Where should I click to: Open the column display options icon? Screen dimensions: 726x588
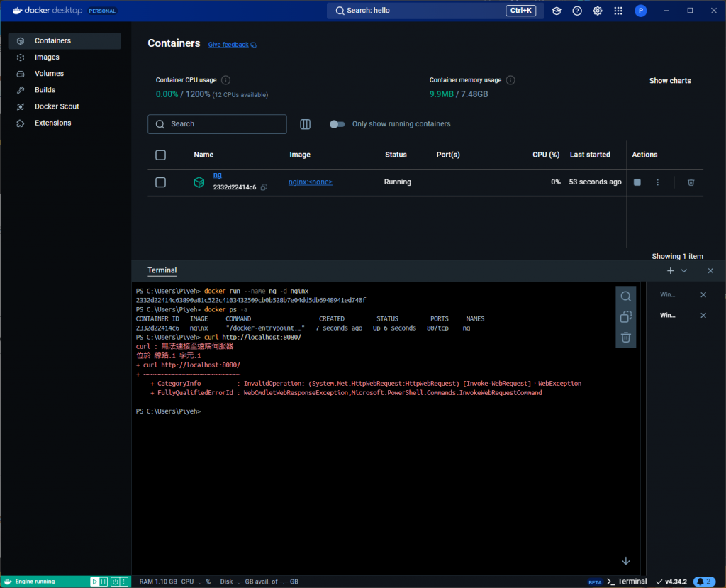point(305,124)
